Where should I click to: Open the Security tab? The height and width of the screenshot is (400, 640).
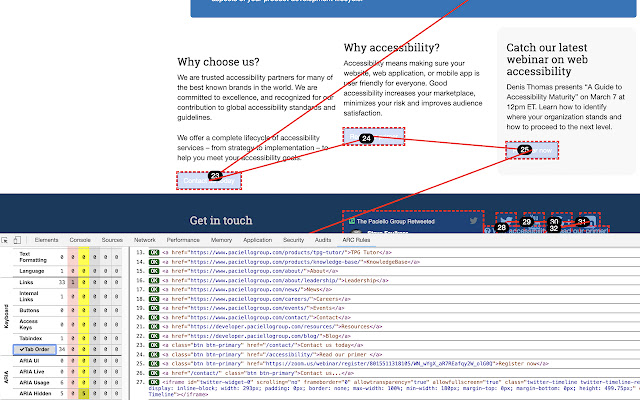(293, 240)
